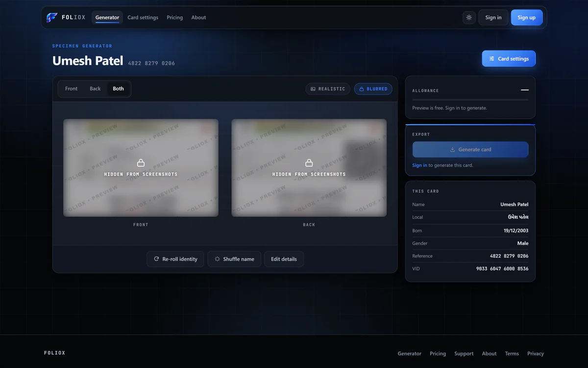Viewport: 588px width, 368px height.
Task: Toggle the light theme sun icon
Action: click(469, 18)
